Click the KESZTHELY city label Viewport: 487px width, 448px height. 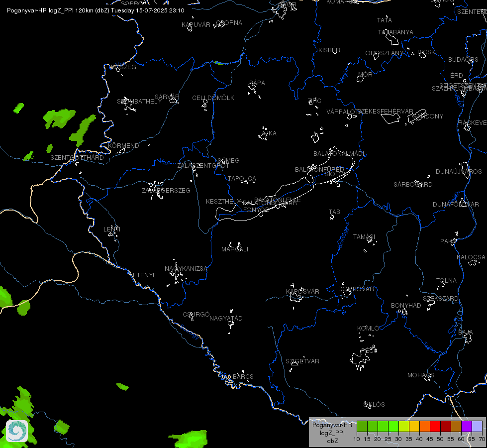[x=223, y=202]
